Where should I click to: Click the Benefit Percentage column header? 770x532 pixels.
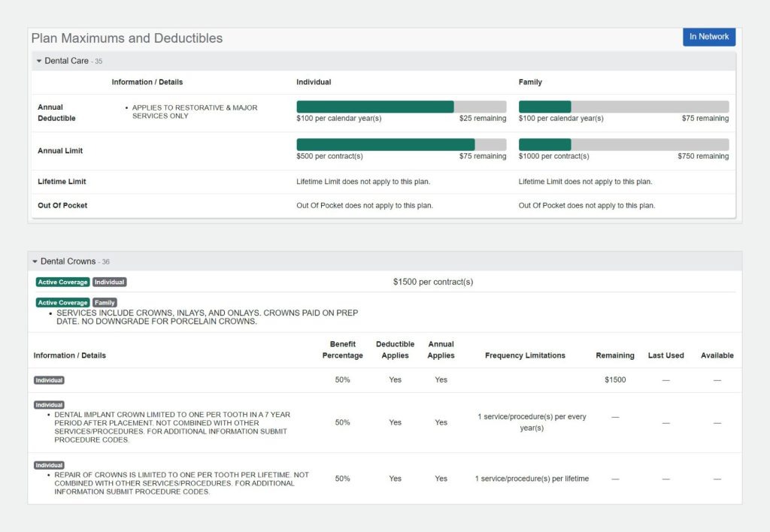pyautogui.click(x=342, y=350)
